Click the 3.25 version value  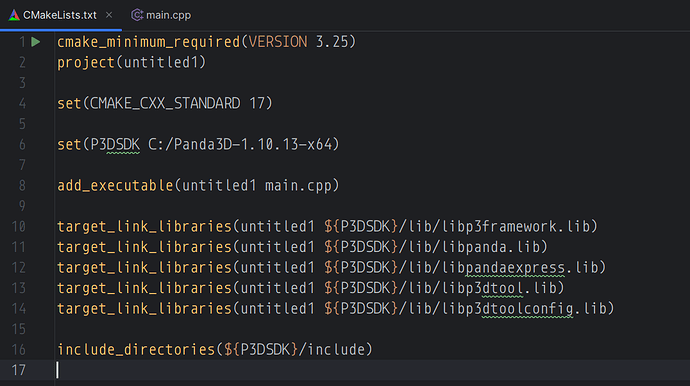click(332, 42)
